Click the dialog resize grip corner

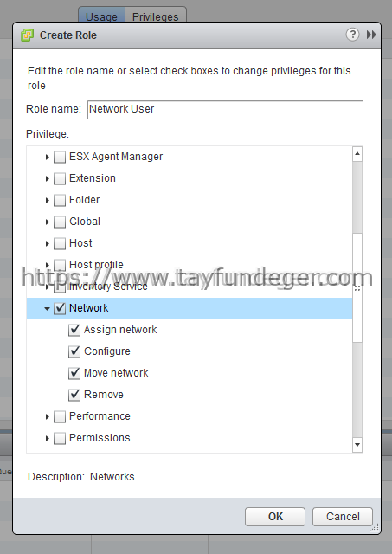[x=375, y=528]
